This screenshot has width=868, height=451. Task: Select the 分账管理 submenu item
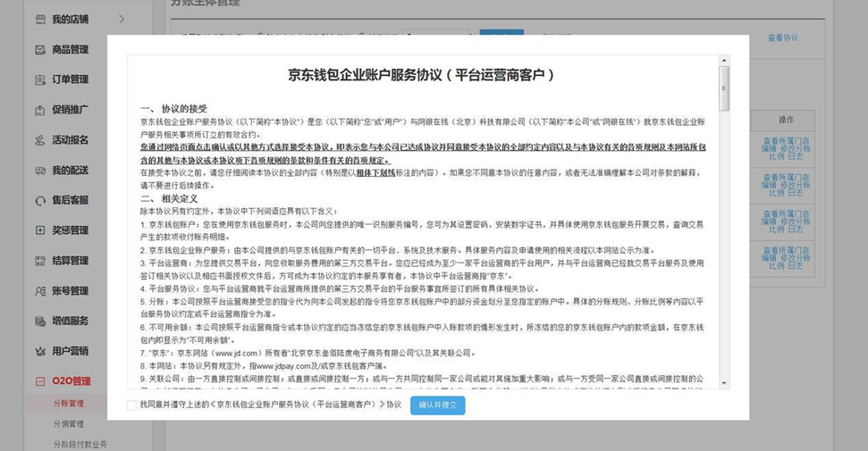click(69, 404)
